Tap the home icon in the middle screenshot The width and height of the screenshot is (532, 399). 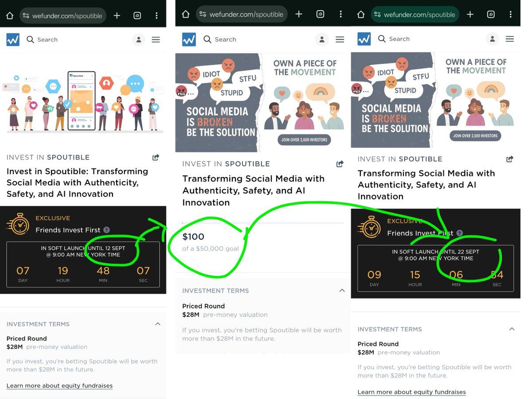(186, 14)
